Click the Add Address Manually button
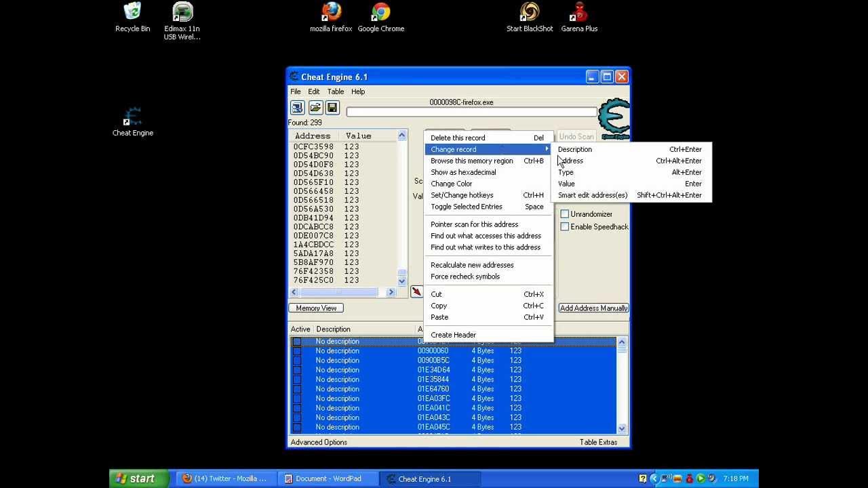The width and height of the screenshot is (868, 488). pyautogui.click(x=593, y=308)
